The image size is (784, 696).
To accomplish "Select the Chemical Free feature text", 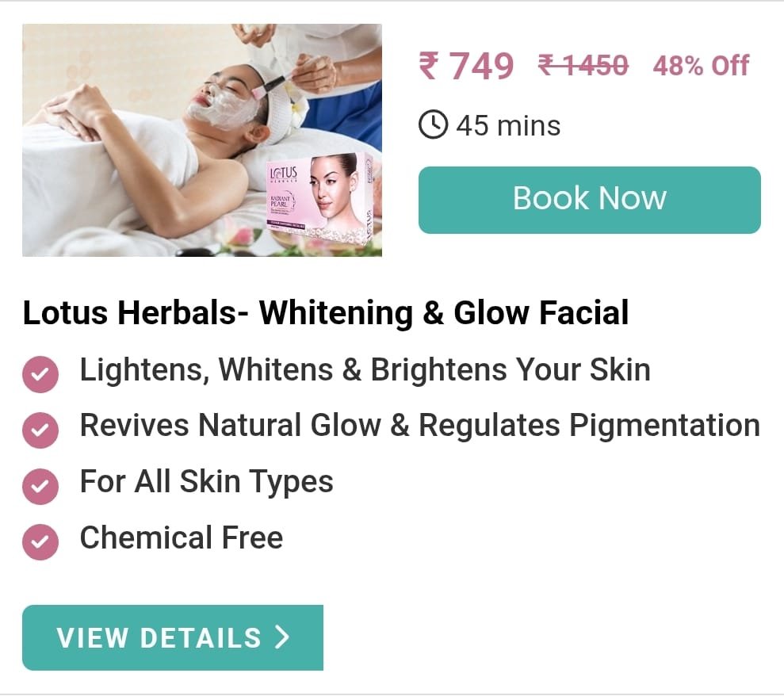I will (x=182, y=537).
